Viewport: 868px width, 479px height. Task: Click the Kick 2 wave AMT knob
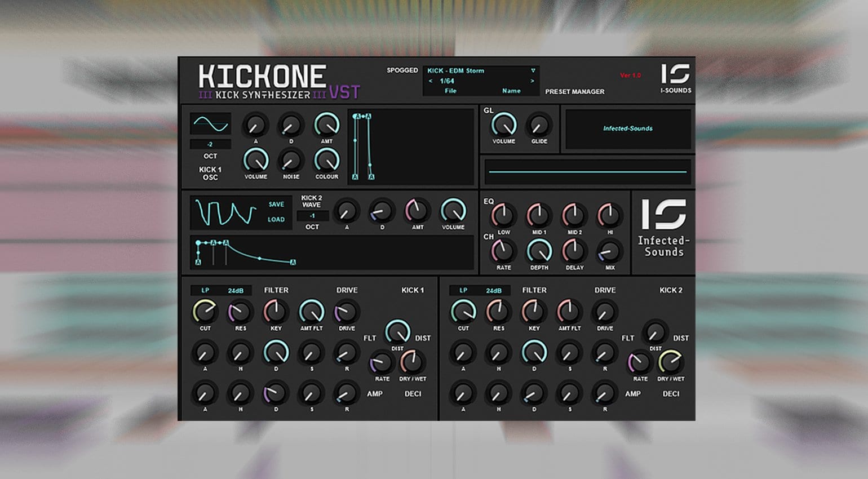[418, 211]
